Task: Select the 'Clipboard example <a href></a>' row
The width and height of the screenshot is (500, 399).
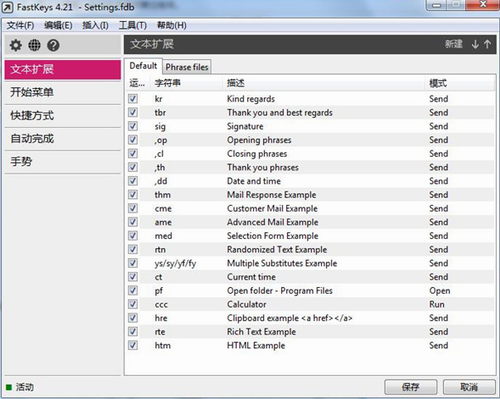Action: 311,318
